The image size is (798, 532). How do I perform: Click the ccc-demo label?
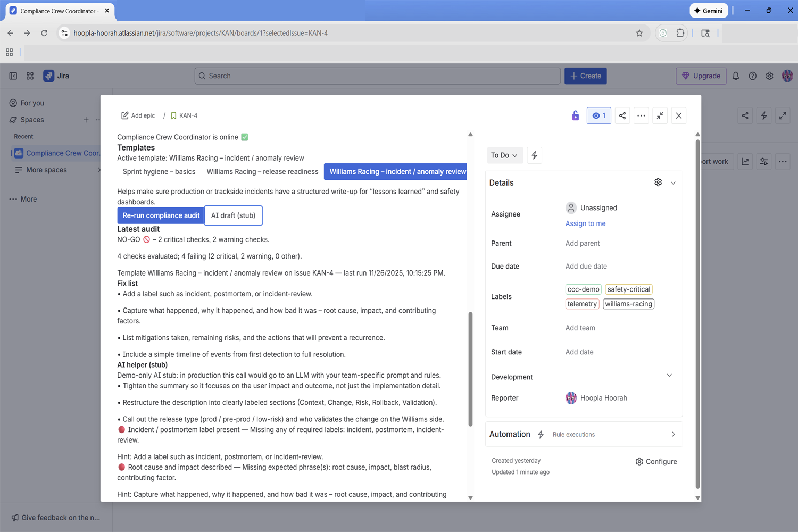click(x=584, y=289)
